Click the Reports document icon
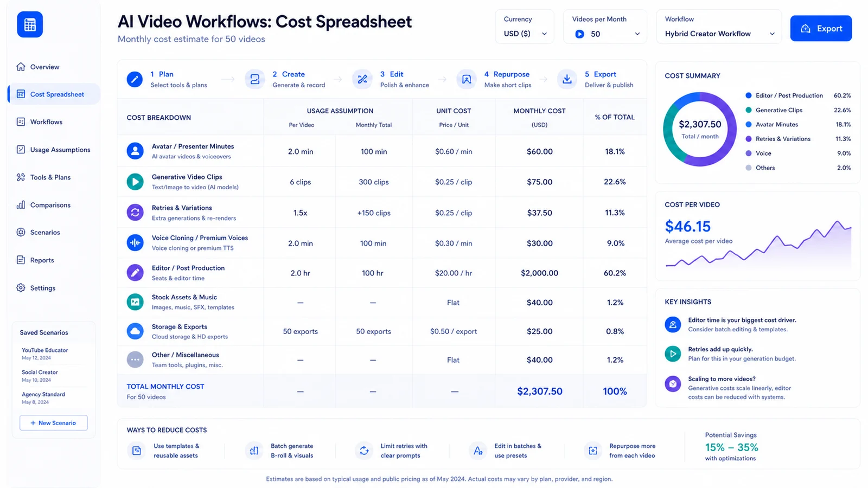This screenshot has height=488, width=868. pos(21,260)
